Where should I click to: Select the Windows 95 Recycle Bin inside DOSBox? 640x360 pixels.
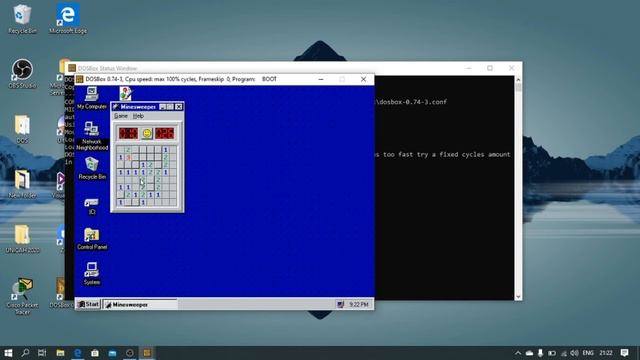click(92, 168)
